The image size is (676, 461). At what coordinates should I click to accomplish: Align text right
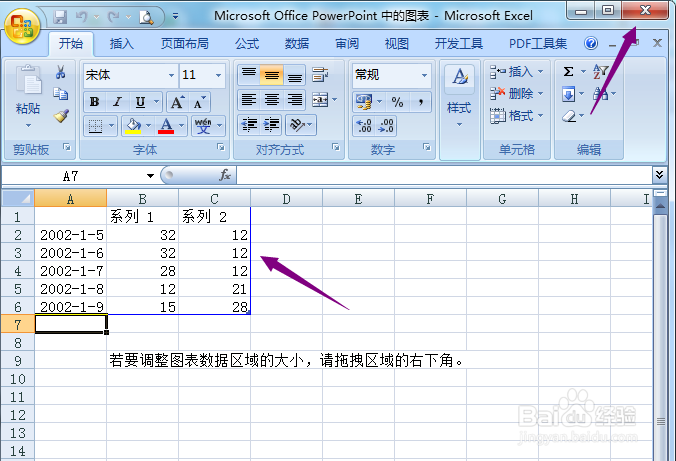click(x=295, y=100)
